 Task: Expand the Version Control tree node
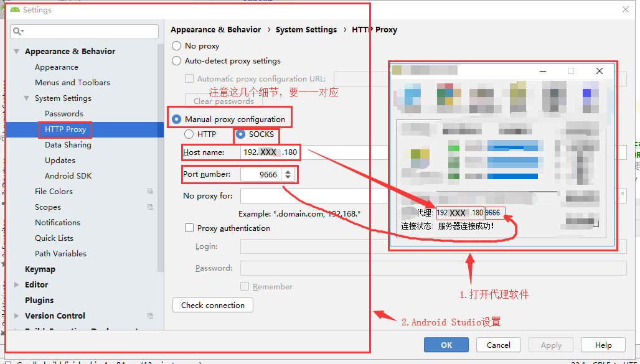click(x=17, y=315)
